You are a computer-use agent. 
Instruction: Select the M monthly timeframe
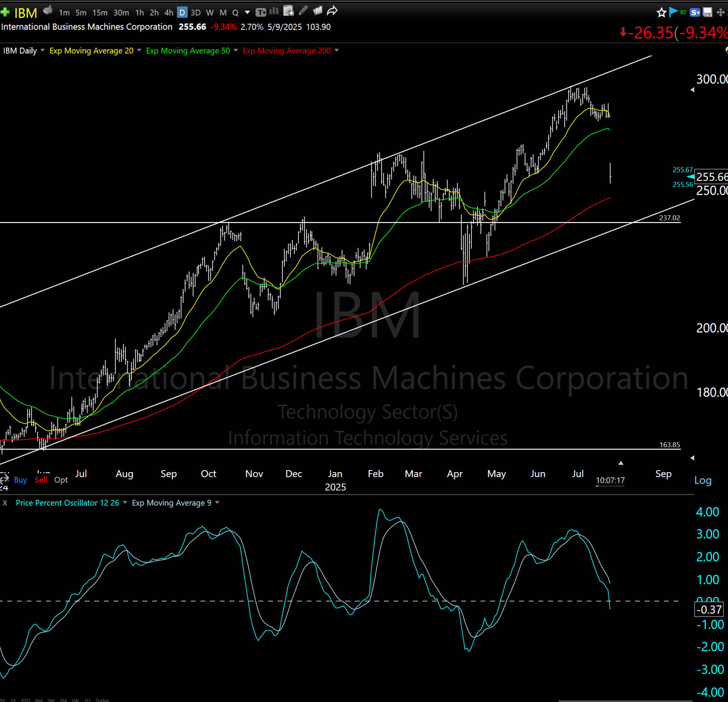pyautogui.click(x=223, y=13)
